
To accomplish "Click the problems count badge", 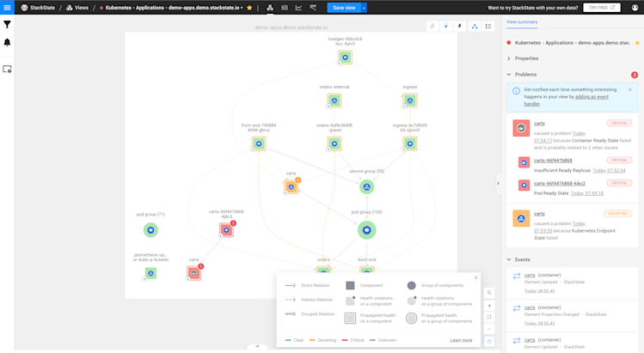I will [x=635, y=75].
